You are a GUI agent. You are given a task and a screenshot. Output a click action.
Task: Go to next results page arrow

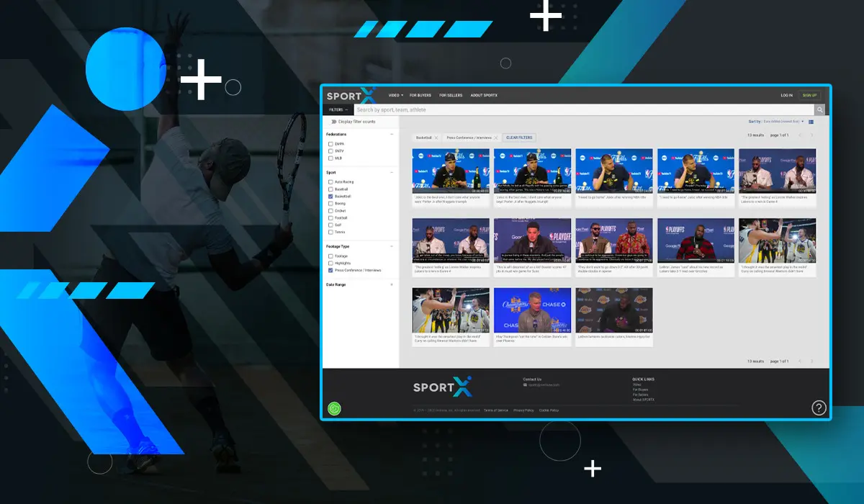[x=811, y=135]
